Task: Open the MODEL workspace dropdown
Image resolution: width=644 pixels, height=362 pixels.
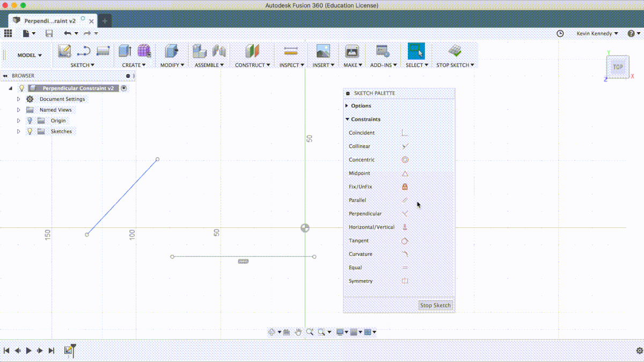Action: tap(30, 55)
